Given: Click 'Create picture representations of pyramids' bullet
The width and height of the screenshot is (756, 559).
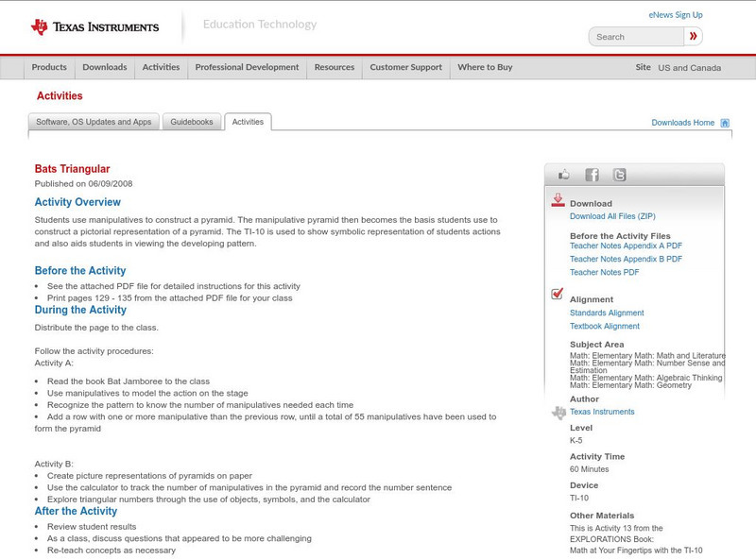Looking at the screenshot, I should click(x=149, y=476).
